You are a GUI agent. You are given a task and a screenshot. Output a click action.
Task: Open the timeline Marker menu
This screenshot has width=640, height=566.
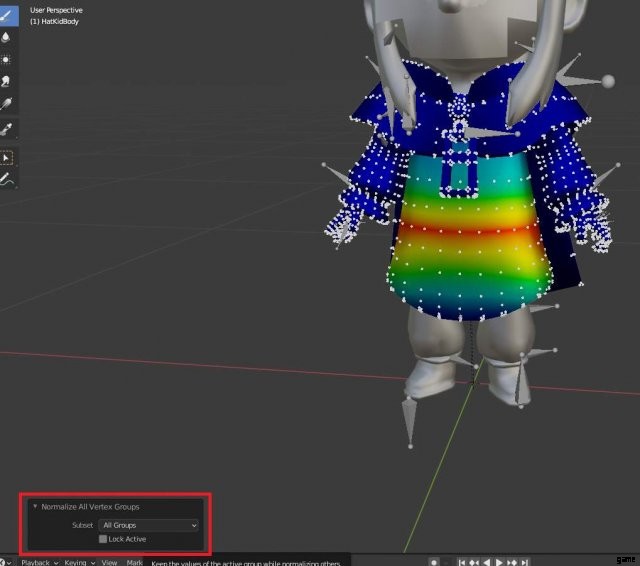coord(134,562)
